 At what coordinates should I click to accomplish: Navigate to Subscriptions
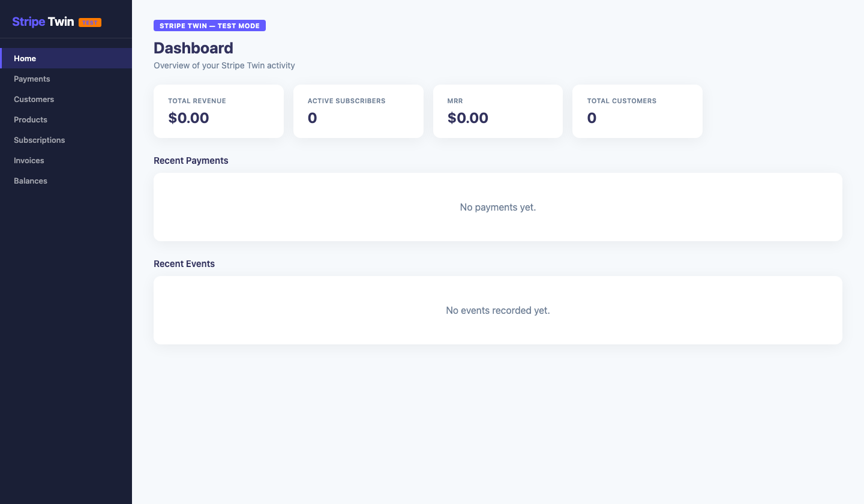66,140
